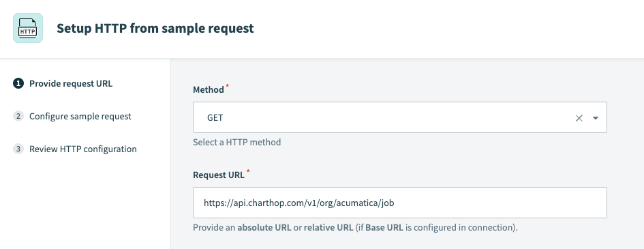
Task: Click the step 1 number badge
Action: click(x=18, y=83)
